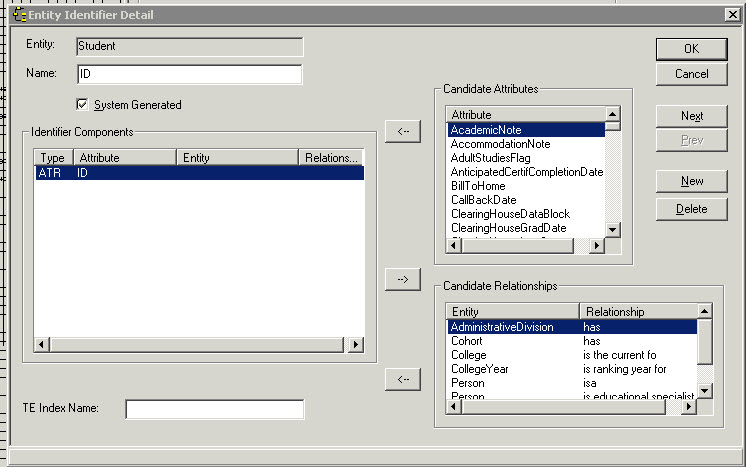
Task: Select the BillToHome attribute
Action: coord(526,186)
